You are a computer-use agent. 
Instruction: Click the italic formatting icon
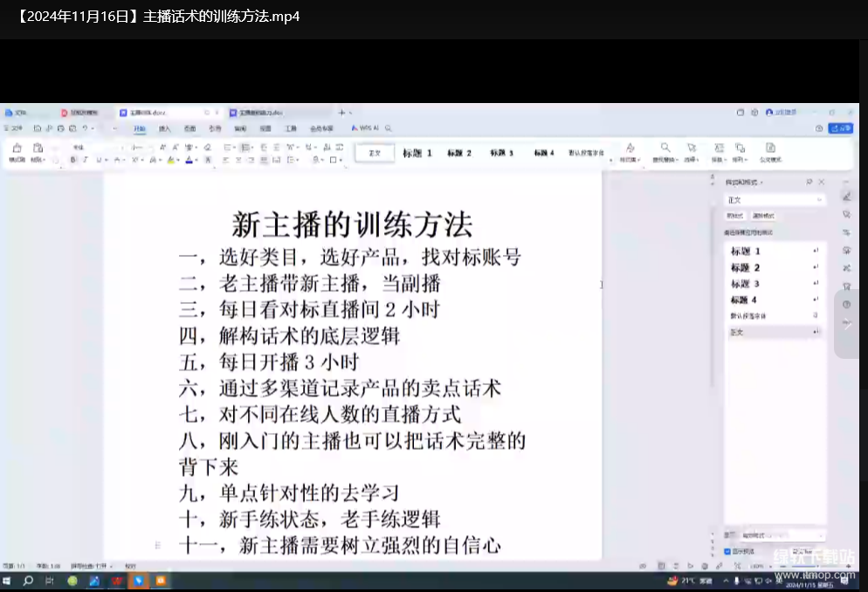[85, 161]
